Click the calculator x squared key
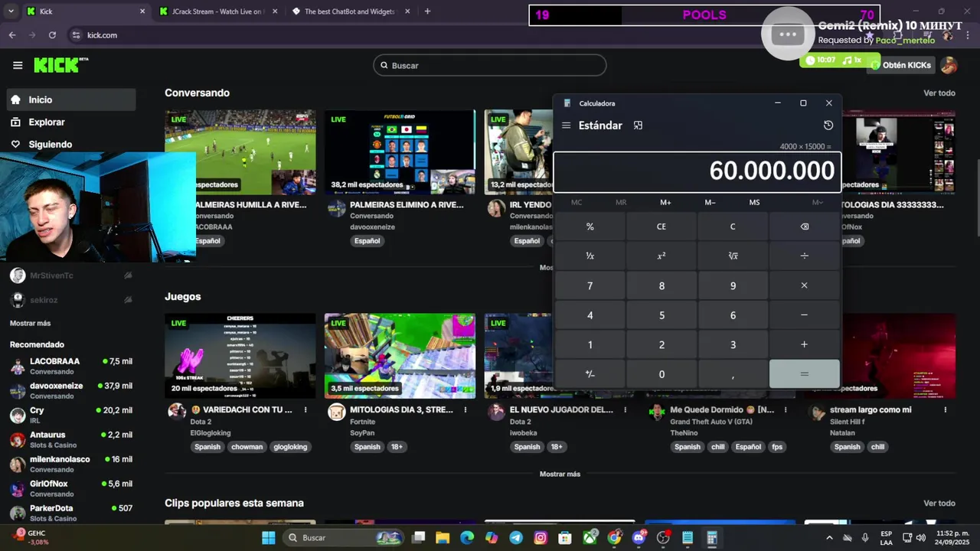The width and height of the screenshot is (980, 551). pos(661,256)
